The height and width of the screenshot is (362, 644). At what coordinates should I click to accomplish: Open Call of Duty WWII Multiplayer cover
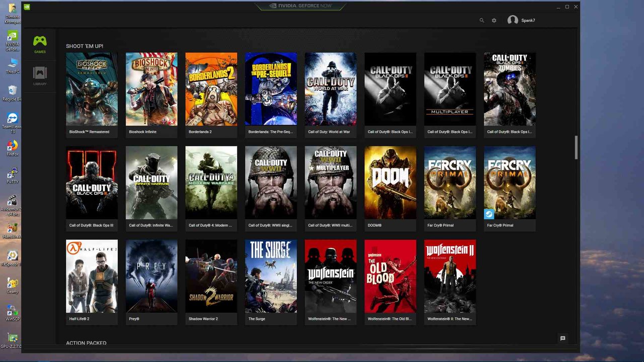pos(331,183)
